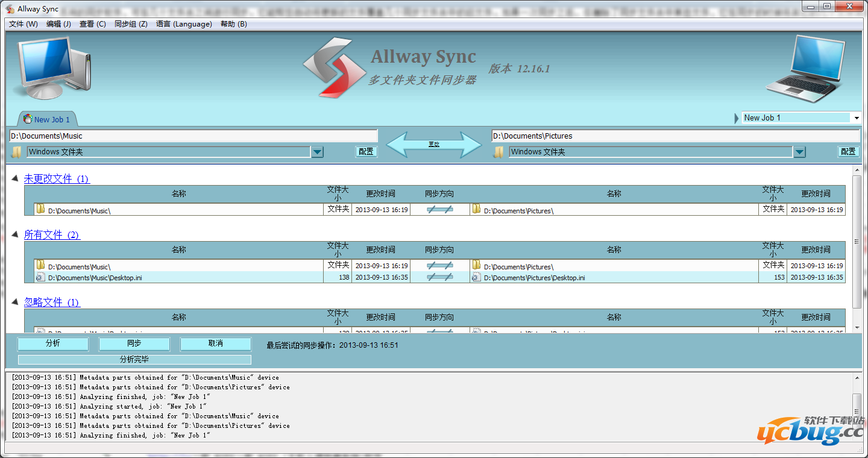The image size is (868, 458).
Task: Click the 最后尝试的同步操作 status text
Action: (333, 345)
